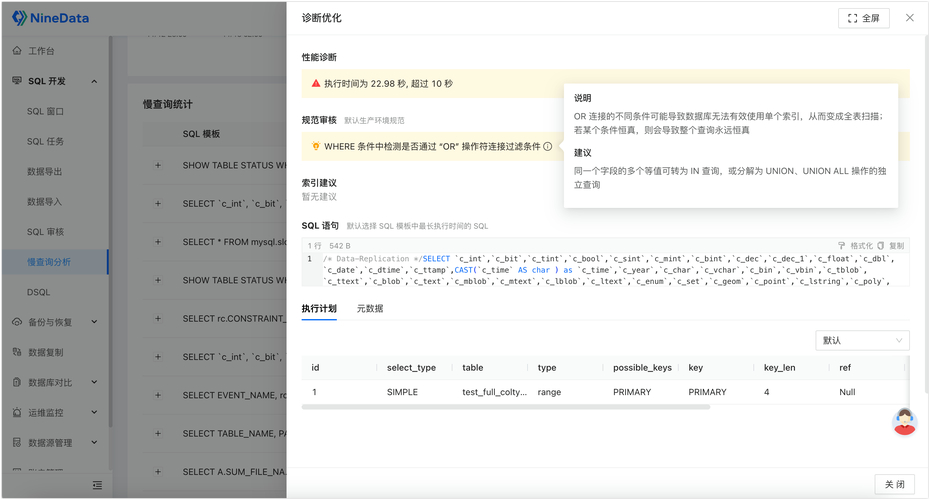This screenshot has width=930, height=500.
Task: Expand the SELECT rc.CONSTRAINT_ row
Action: point(158,319)
